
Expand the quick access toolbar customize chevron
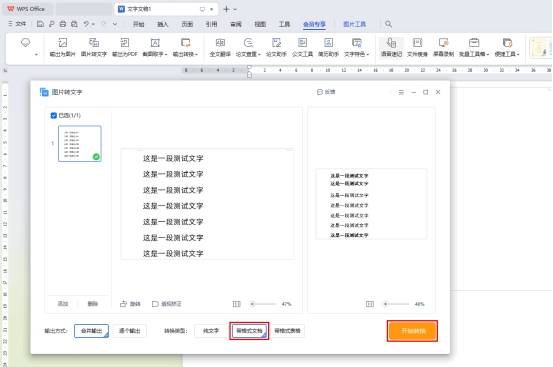[x=115, y=24]
